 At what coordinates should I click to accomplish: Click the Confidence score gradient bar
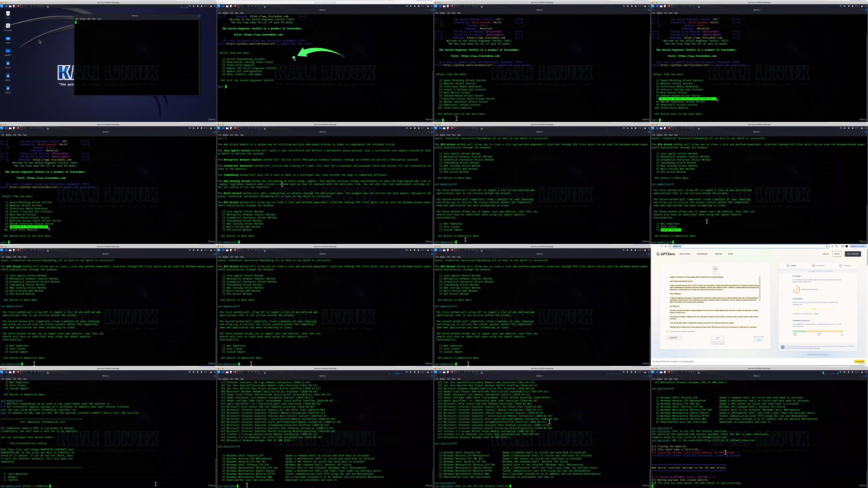pos(814,314)
